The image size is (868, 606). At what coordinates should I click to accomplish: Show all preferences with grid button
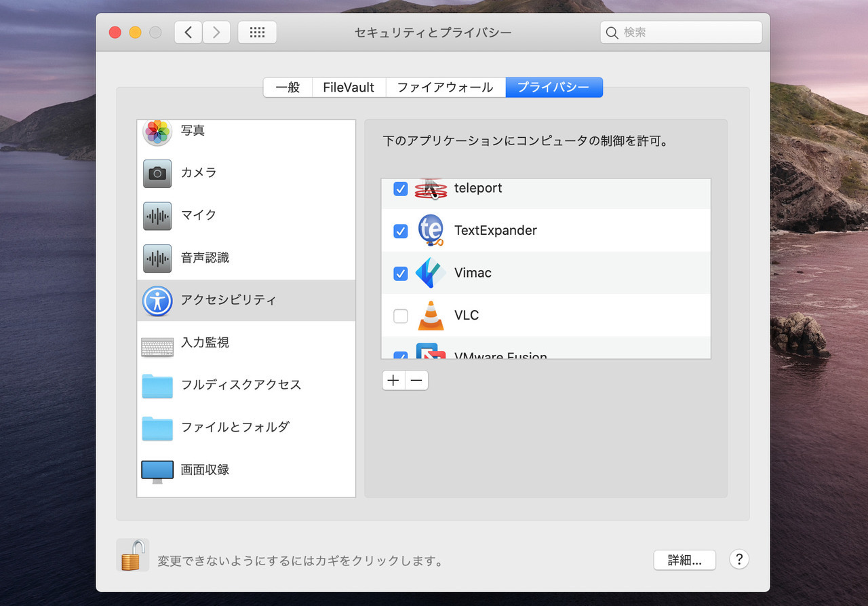[x=257, y=33]
